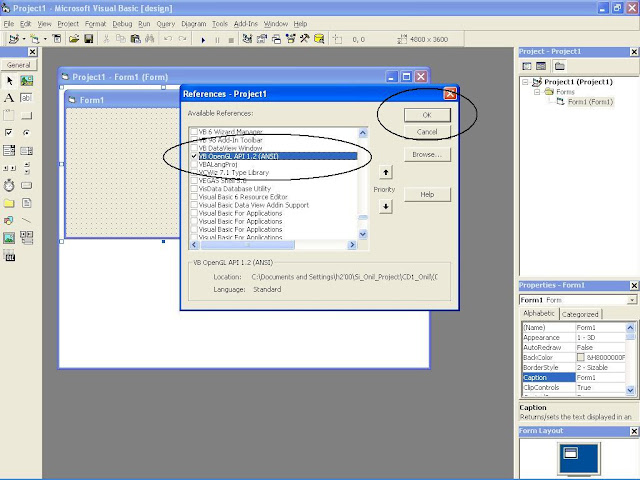Click the Save Project toolbar icon
The width and height of the screenshot is (640, 480).
pos(89,39)
